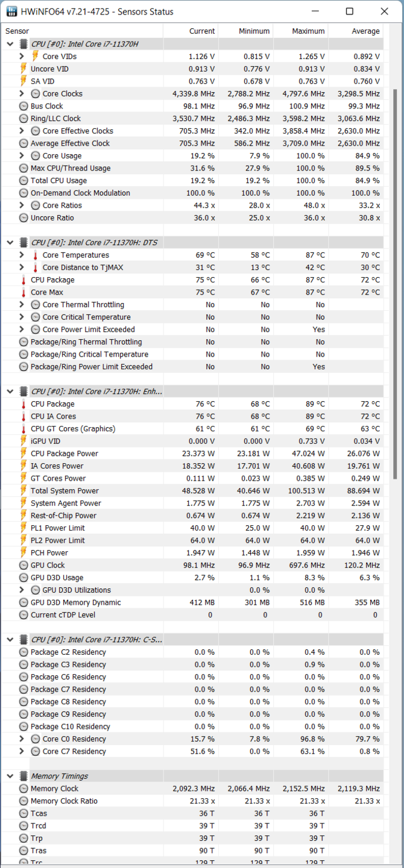Select the Tras timing row label
The width and height of the screenshot is (404, 868).
click(39, 851)
